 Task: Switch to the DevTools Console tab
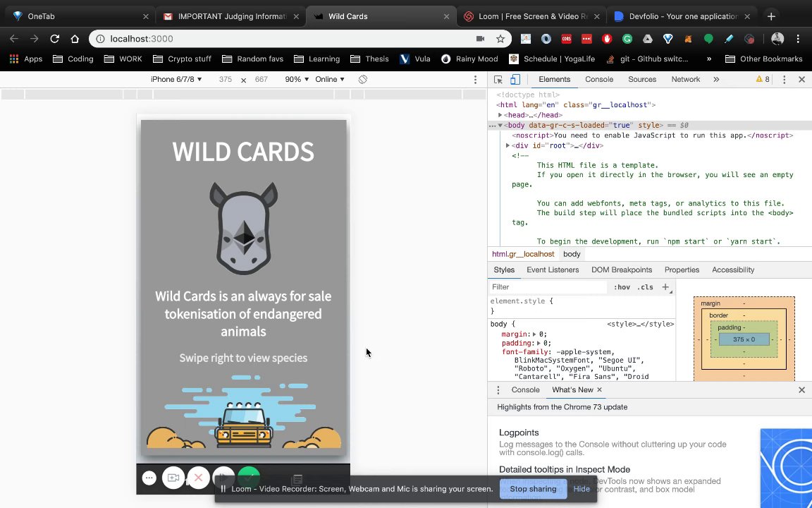pos(599,79)
